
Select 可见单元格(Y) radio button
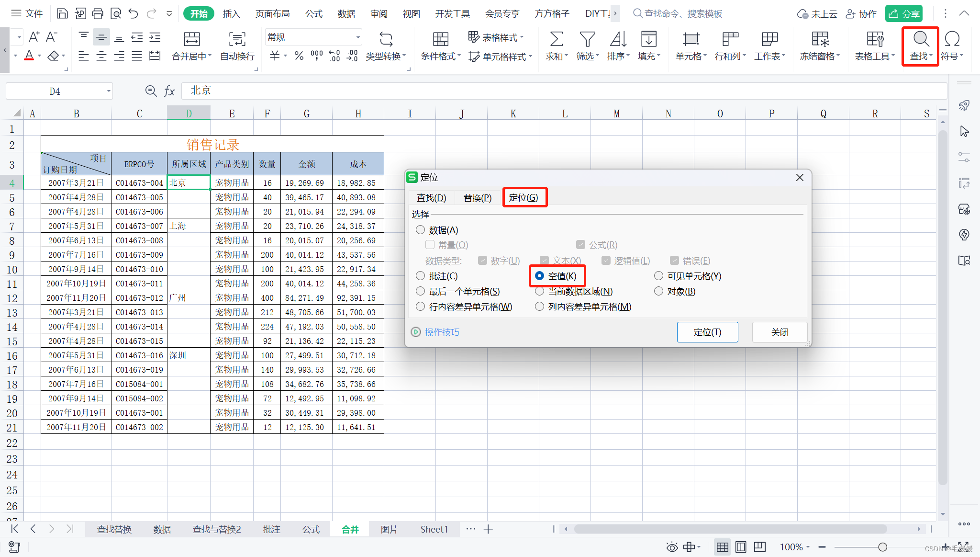click(x=658, y=276)
